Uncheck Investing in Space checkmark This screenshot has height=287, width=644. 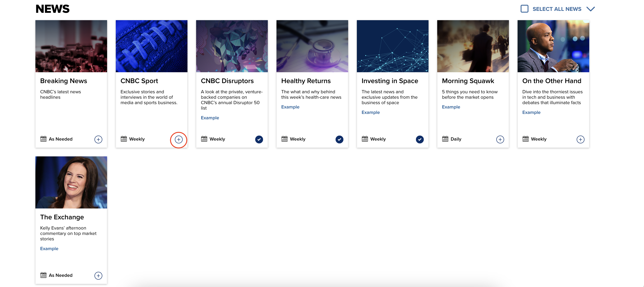420,139
